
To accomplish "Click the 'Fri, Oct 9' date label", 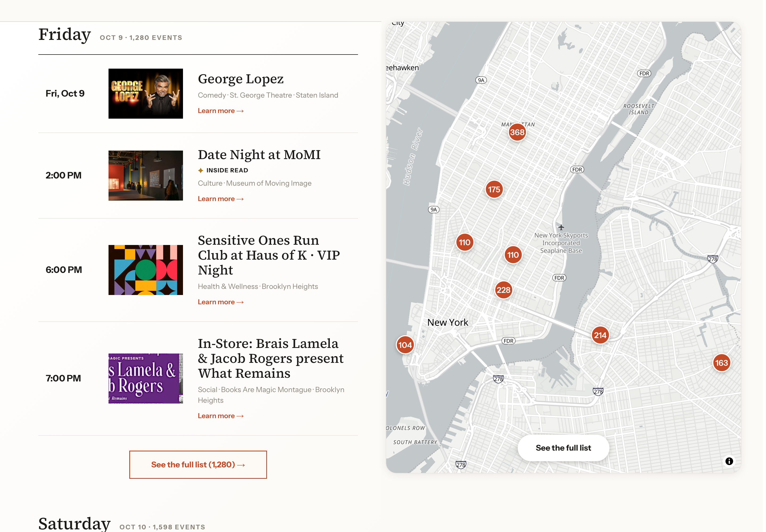I will 65,93.
